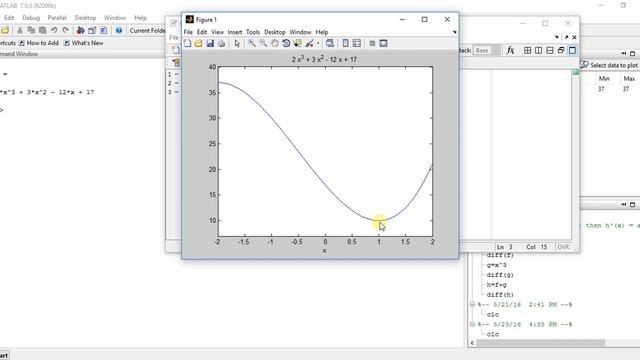640x360 pixels.
Task: Click the Hide Plot Tools icon
Action: click(x=372, y=43)
